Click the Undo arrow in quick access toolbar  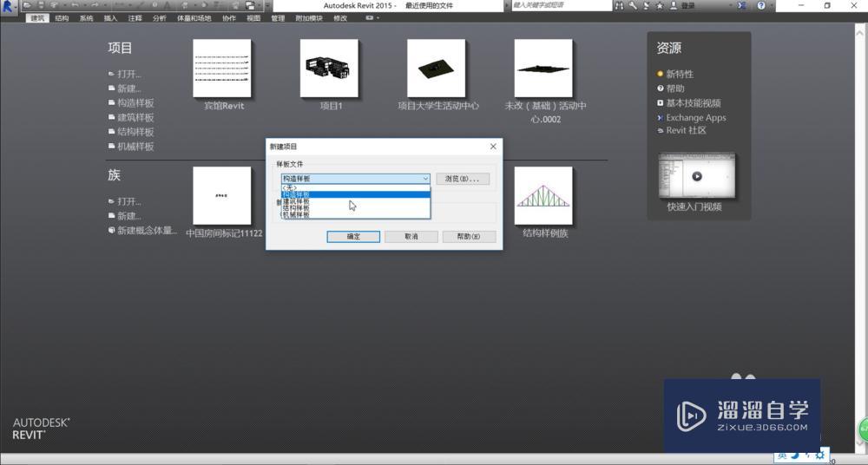coord(75,5)
